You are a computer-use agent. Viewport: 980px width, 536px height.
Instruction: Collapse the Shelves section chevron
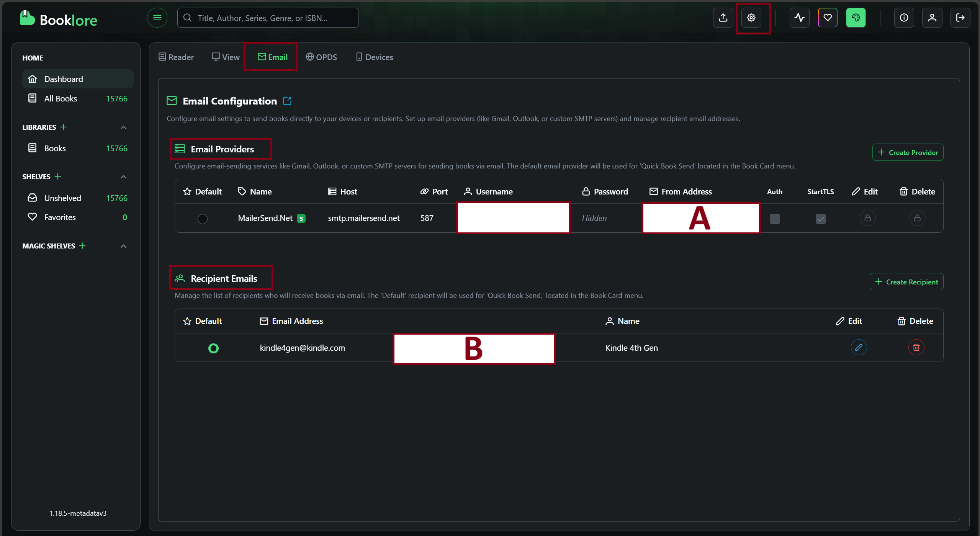(123, 177)
